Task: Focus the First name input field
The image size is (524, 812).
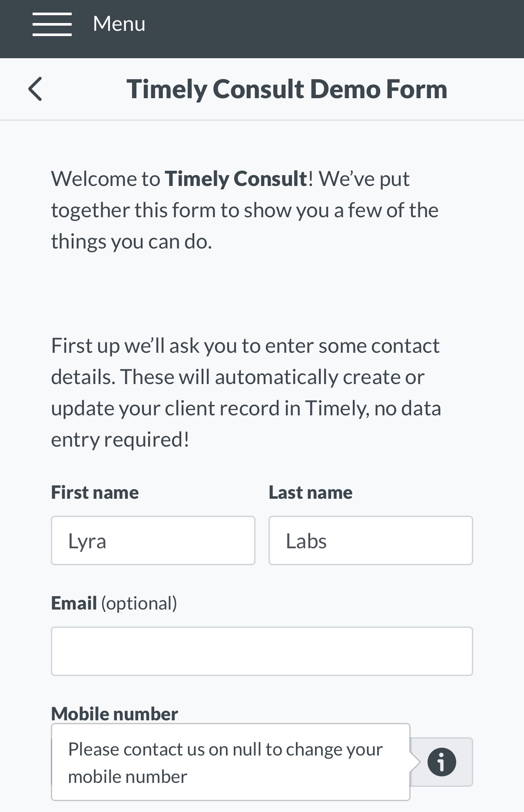Action: pos(153,540)
